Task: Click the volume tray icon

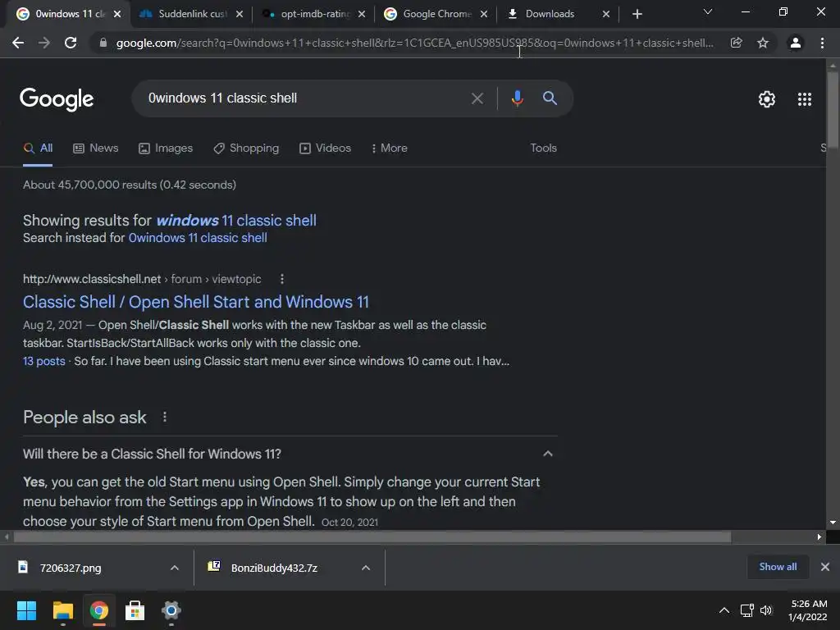Action: tap(766, 610)
